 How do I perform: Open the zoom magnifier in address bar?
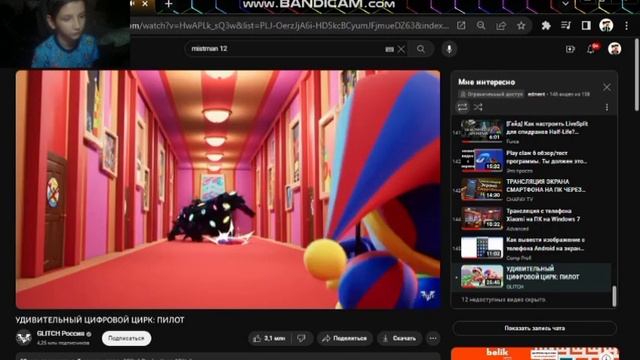point(481,26)
